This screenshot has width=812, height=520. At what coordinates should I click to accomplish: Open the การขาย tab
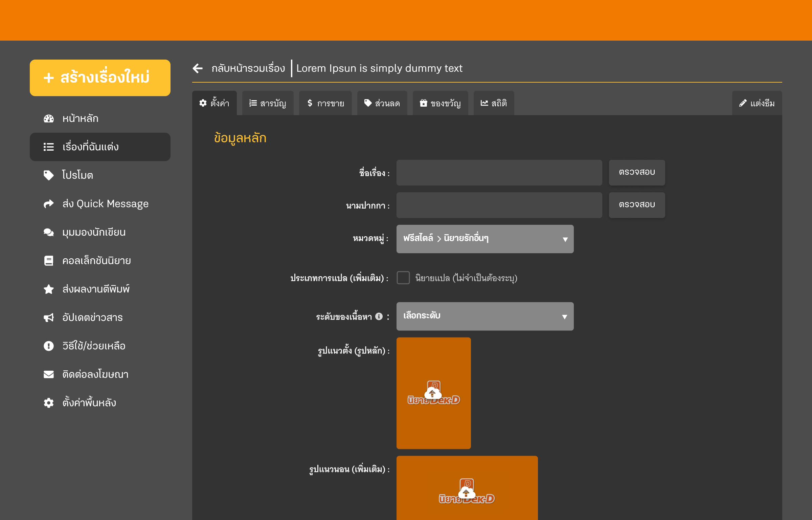325,103
